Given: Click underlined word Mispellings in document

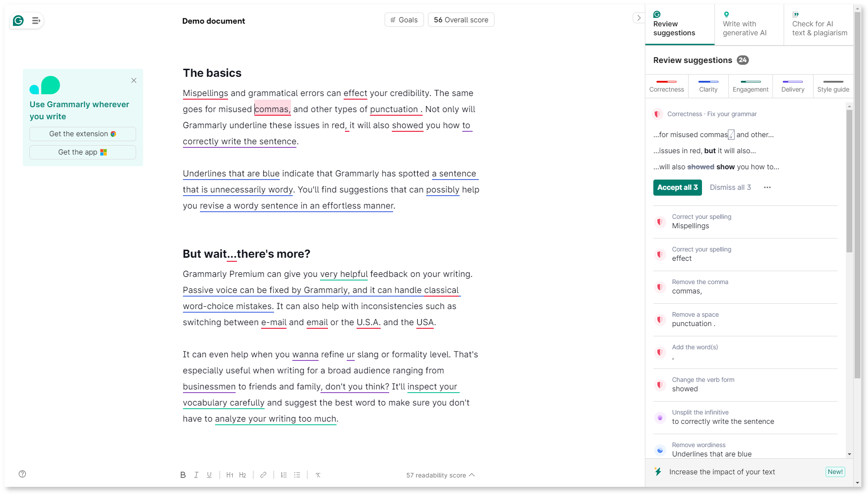Looking at the screenshot, I should (x=205, y=93).
